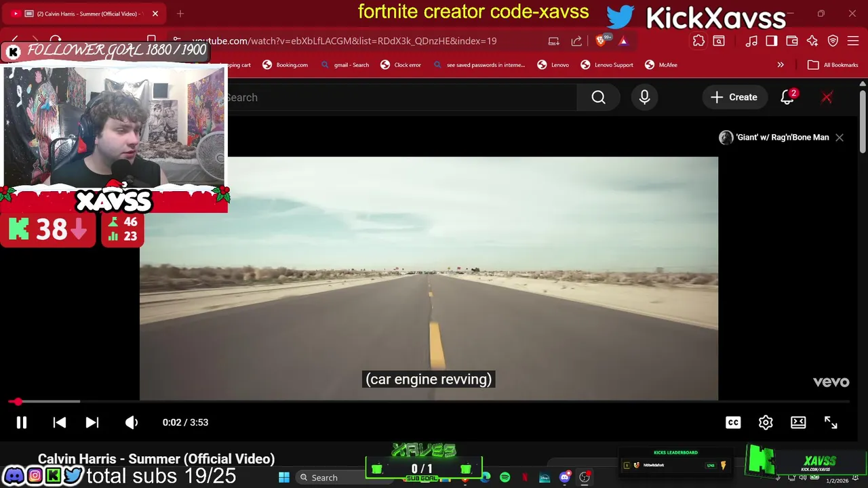Open 'Giant' w/ Rag'n'Bone Man suggestion
This screenshot has height=488, width=868.
(x=774, y=138)
